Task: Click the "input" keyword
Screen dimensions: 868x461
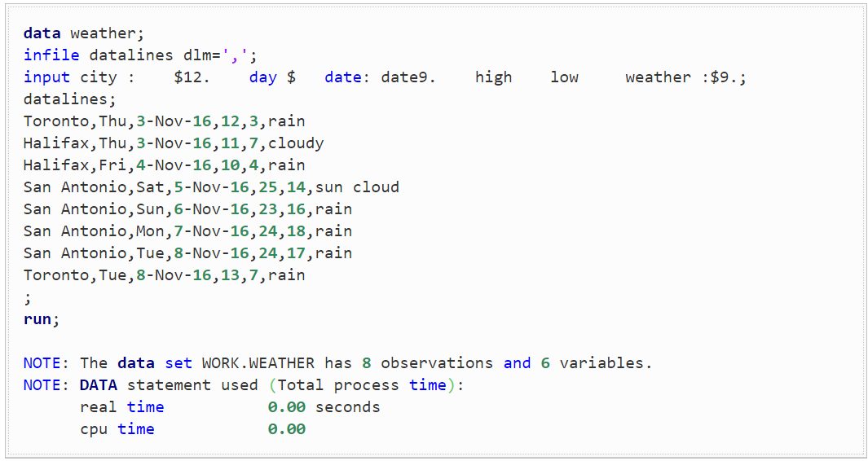Action: [x=46, y=77]
